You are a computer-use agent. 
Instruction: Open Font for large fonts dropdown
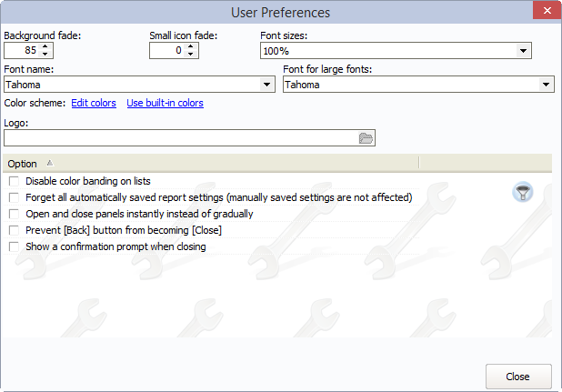pos(546,85)
